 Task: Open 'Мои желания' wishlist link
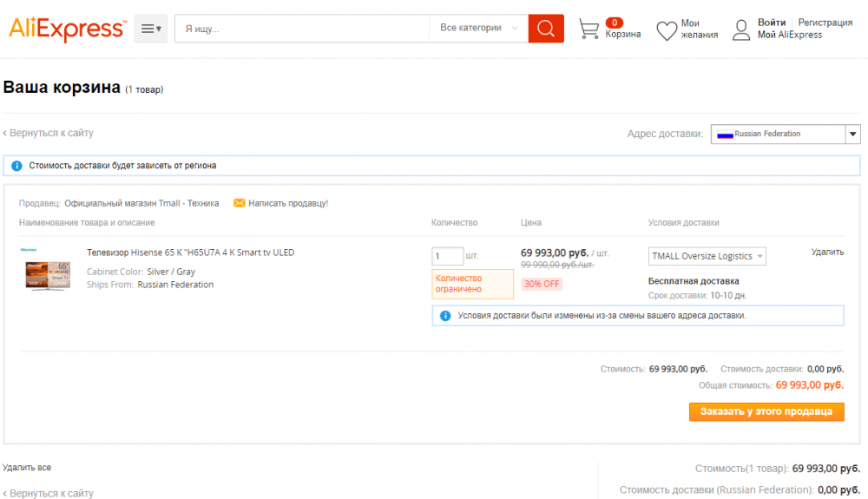pos(699,29)
